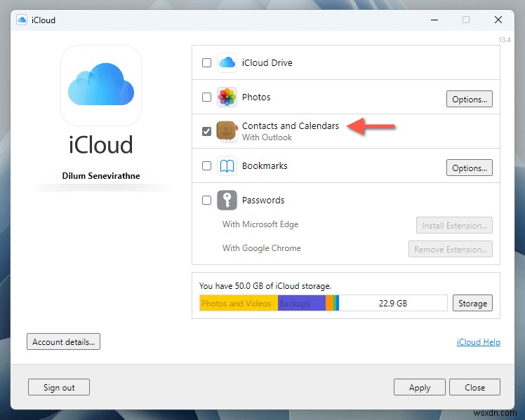Minimize the iCloud window
The height and width of the screenshot is (420, 525).
(x=434, y=20)
